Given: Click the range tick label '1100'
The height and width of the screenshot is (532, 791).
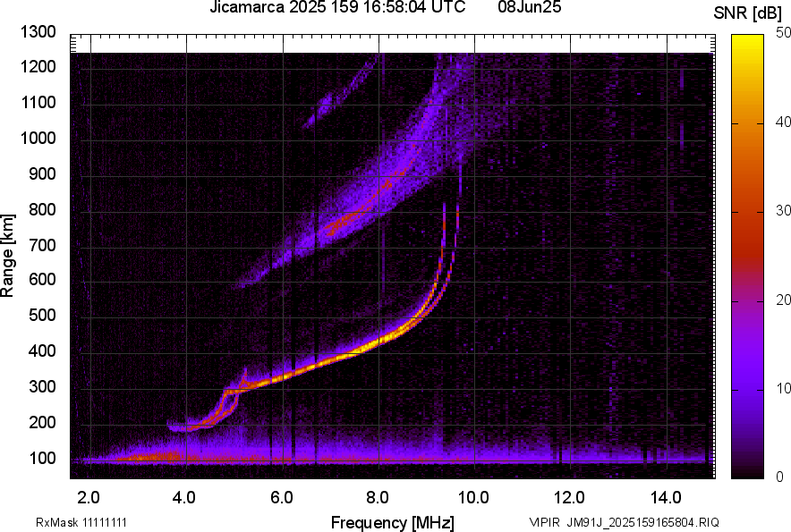Looking at the screenshot, I should [38, 102].
